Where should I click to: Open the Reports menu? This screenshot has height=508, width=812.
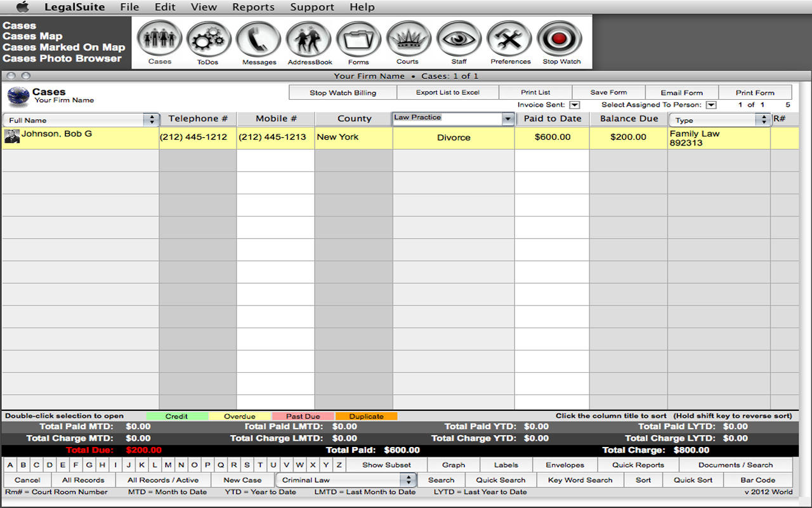(x=253, y=7)
